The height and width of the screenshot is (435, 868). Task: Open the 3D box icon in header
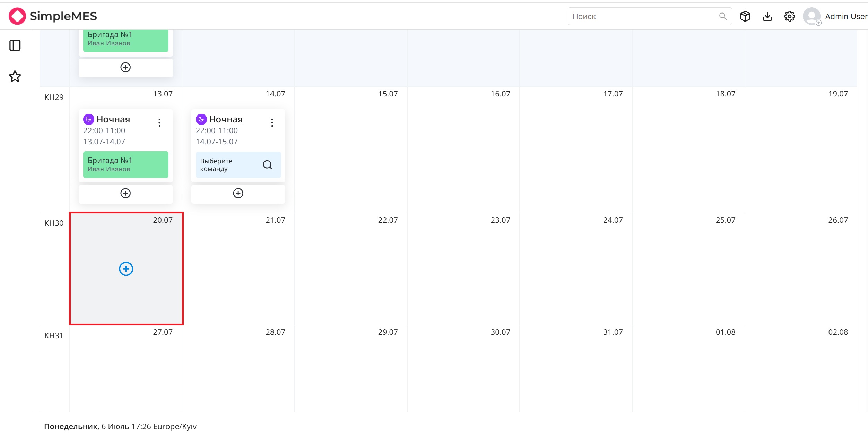745,16
